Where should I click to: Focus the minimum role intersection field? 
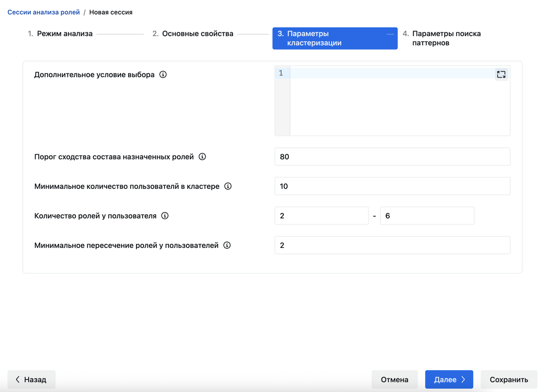pos(392,245)
